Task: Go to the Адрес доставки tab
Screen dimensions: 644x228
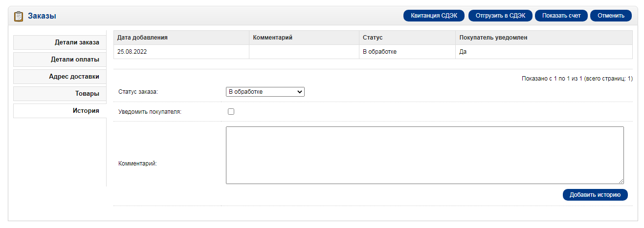Action: pyautogui.click(x=60, y=77)
